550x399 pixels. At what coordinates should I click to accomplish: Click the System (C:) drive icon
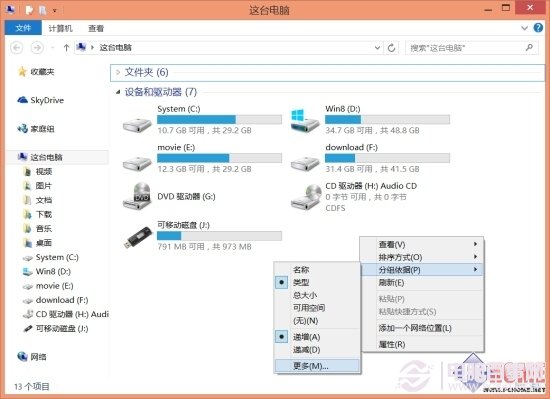(137, 125)
